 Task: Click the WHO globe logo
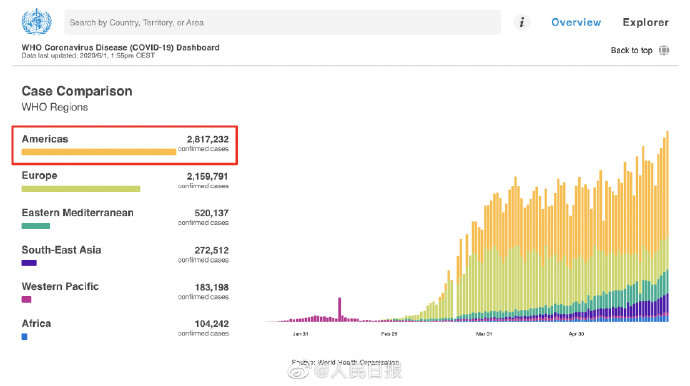pos(37,21)
